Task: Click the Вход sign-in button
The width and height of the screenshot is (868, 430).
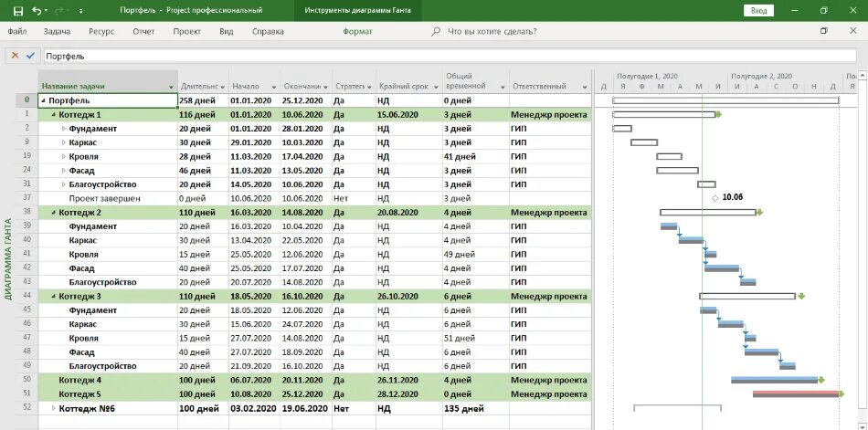Action: (x=758, y=11)
